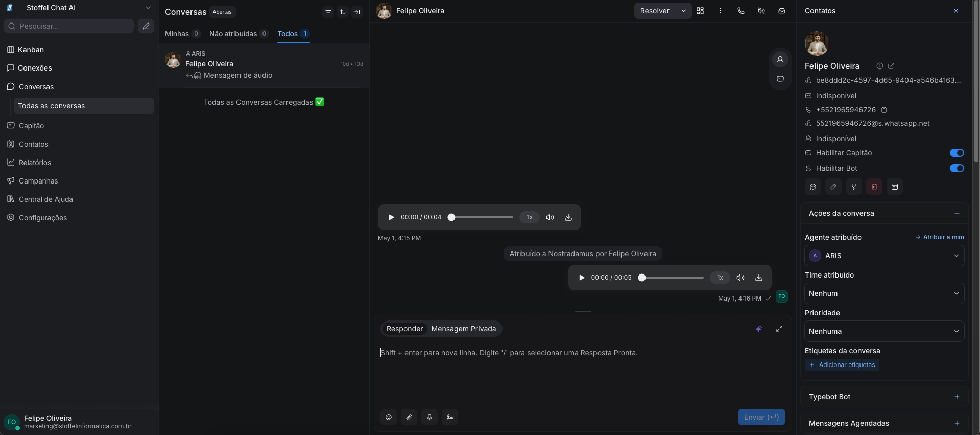Screen dimensions: 980x435
Task: Merge contact using the merge icon
Action: pyautogui.click(x=854, y=187)
